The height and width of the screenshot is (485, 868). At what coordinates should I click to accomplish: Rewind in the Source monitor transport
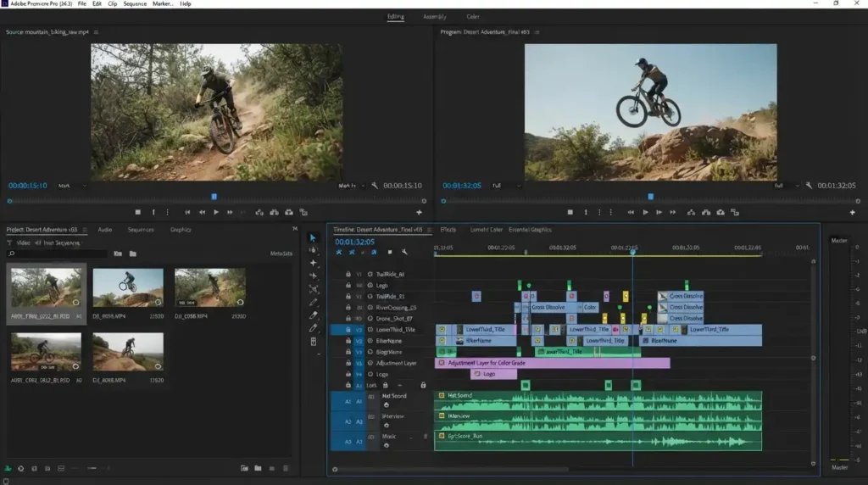202,212
